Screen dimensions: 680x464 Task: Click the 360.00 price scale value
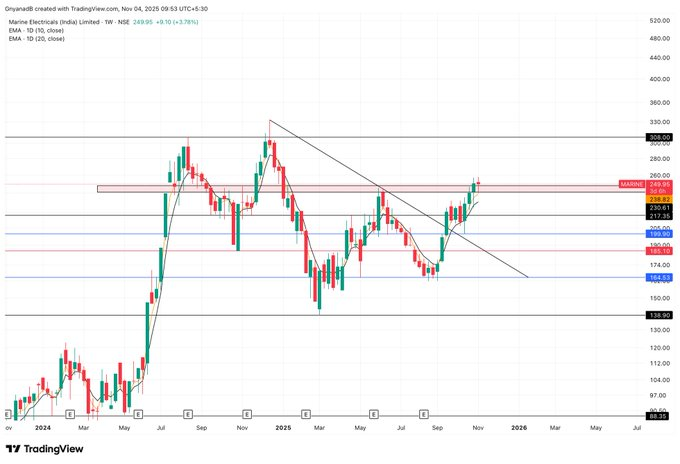[660, 103]
